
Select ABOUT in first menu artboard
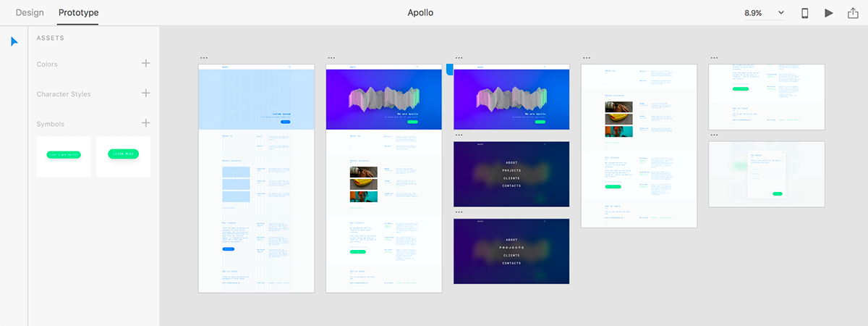coord(511,162)
